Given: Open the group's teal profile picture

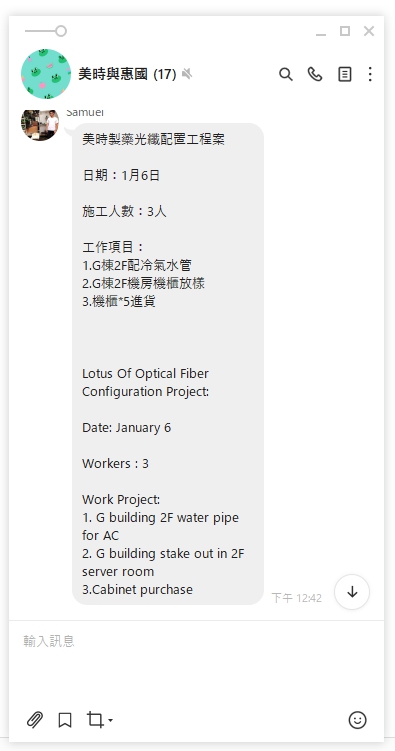Looking at the screenshot, I should pos(46,74).
